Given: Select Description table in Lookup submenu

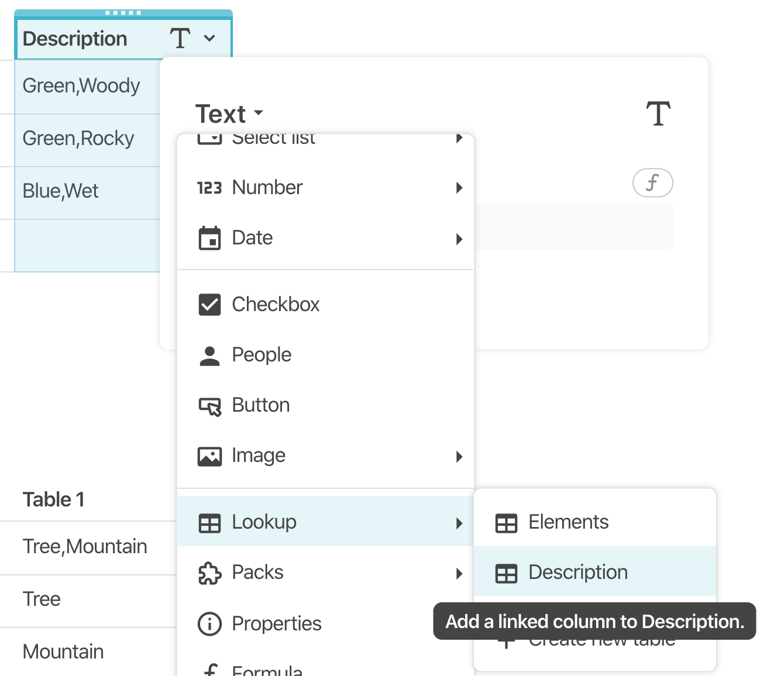Looking at the screenshot, I should click(577, 572).
